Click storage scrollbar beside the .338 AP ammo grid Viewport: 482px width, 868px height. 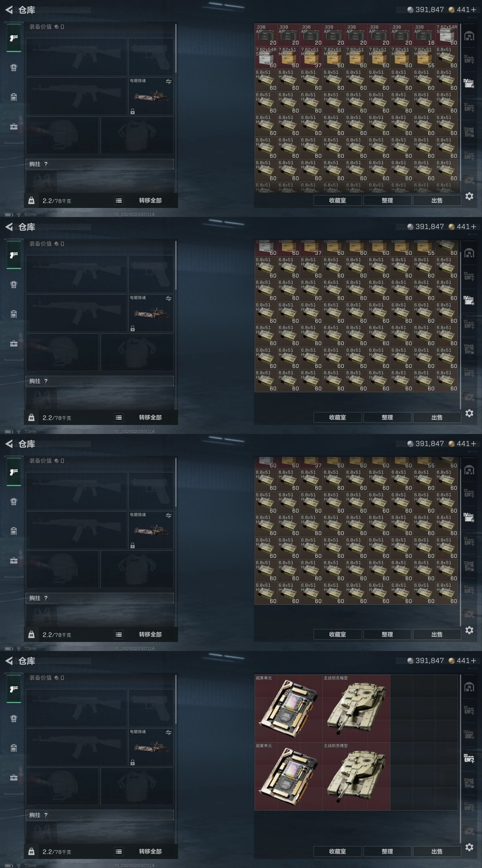tap(460, 108)
